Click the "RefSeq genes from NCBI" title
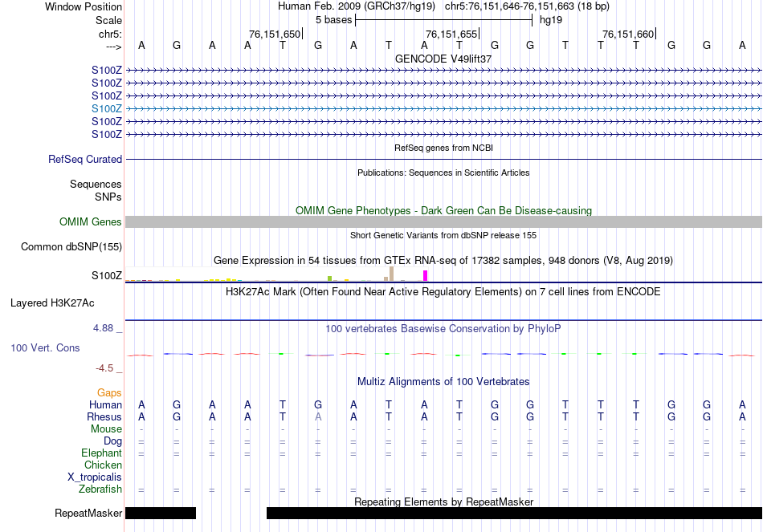Viewport: 763px width, 532px height. coord(443,148)
